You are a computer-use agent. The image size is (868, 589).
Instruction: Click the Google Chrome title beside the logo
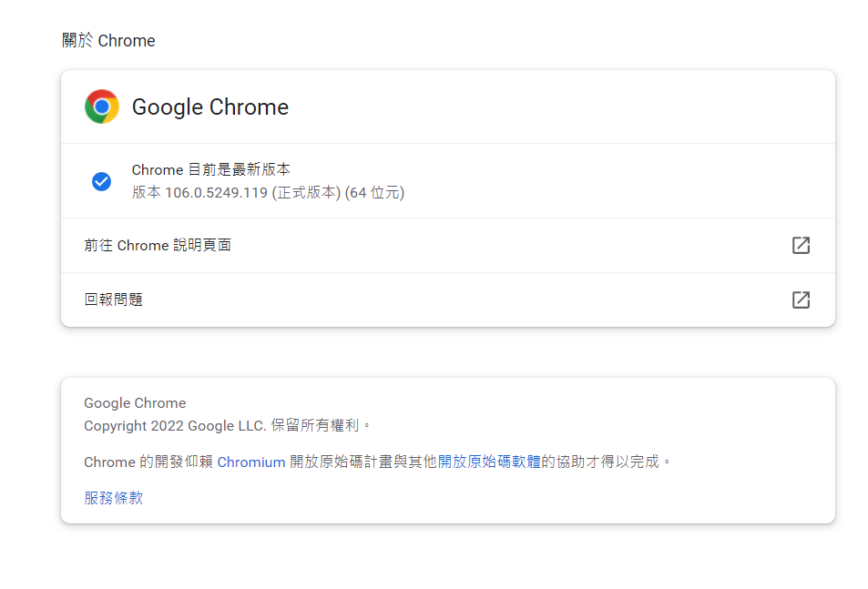tap(210, 107)
